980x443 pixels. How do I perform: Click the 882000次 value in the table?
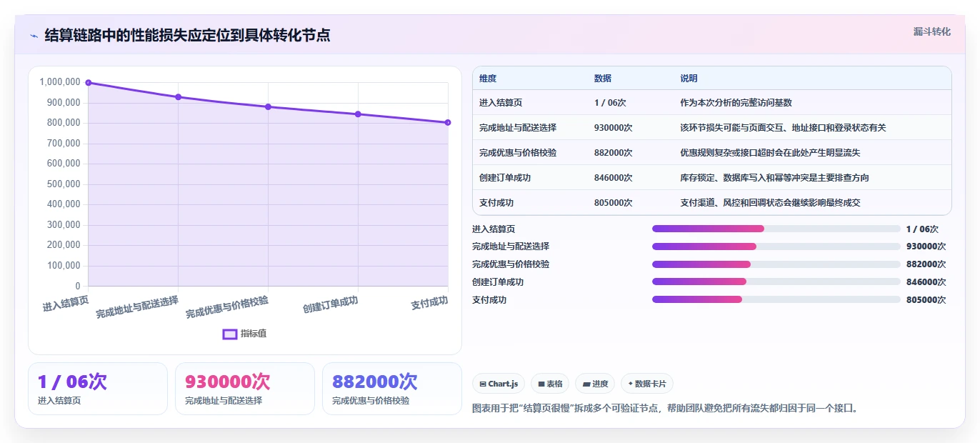tap(613, 153)
